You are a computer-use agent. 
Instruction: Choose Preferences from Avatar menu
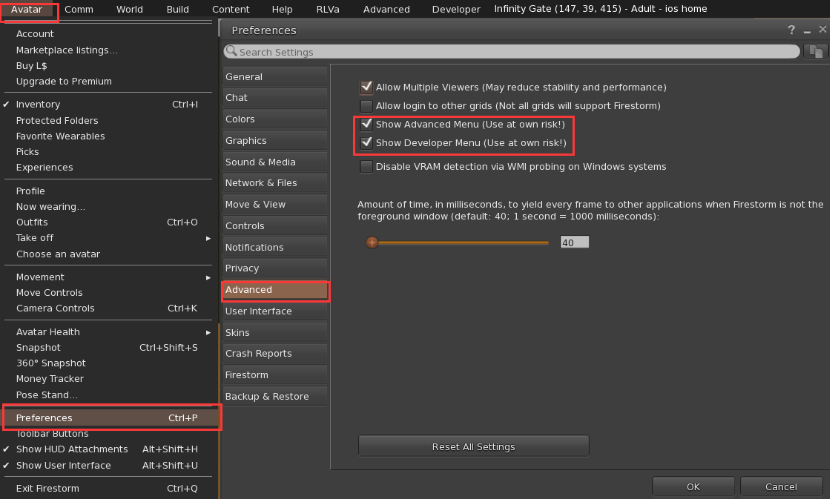(x=111, y=418)
